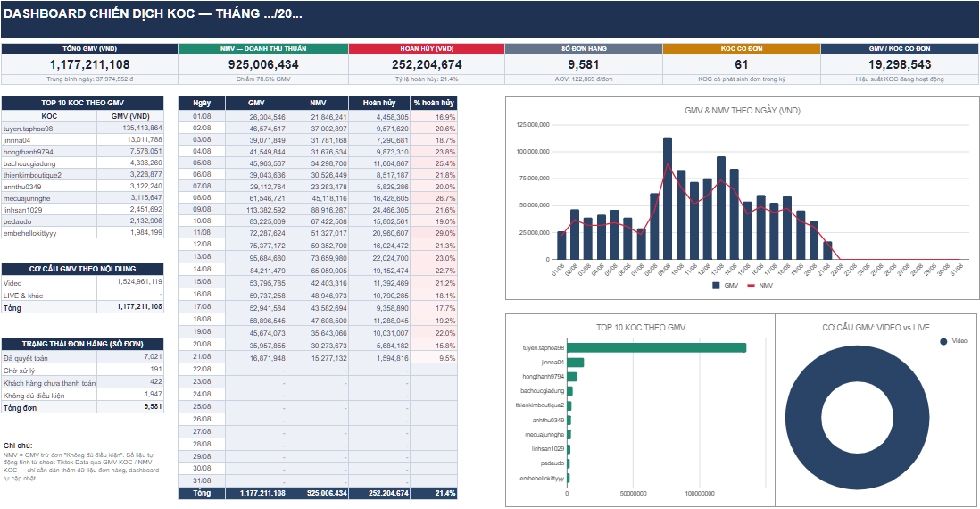Click tuyen.taphoa98 in the KOC table

click(29, 129)
